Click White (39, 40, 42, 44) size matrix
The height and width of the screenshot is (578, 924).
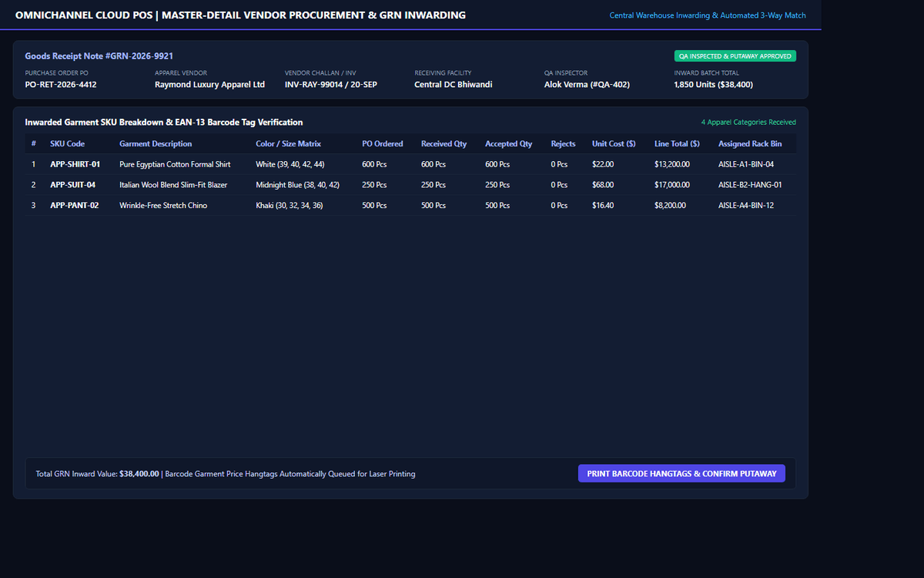click(290, 164)
